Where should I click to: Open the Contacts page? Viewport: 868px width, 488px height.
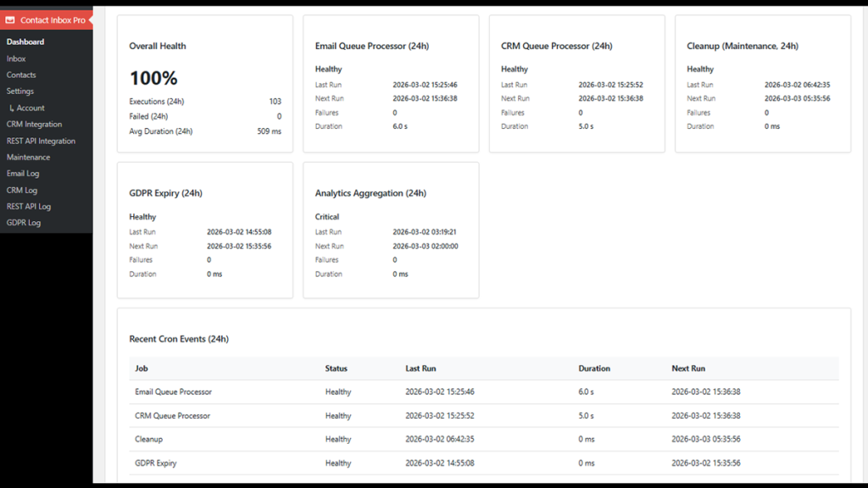point(20,75)
